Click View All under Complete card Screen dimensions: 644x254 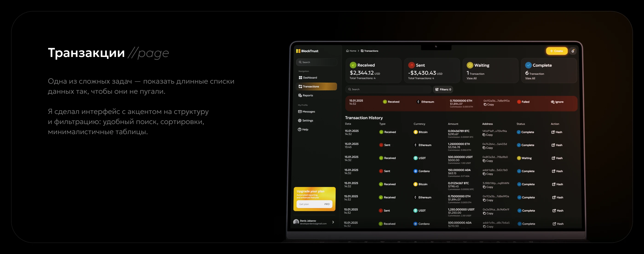pos(530,78)
